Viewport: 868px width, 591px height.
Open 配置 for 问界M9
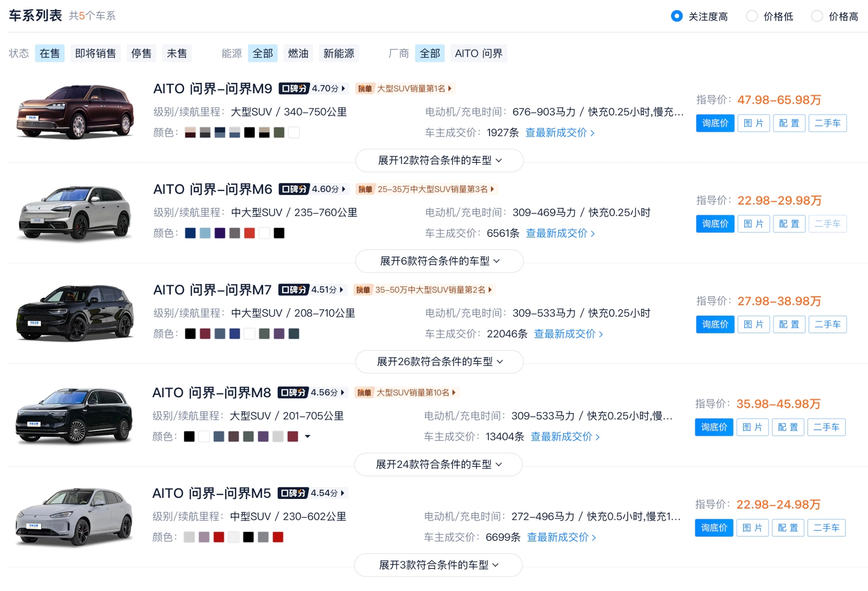tap(789, 123)
